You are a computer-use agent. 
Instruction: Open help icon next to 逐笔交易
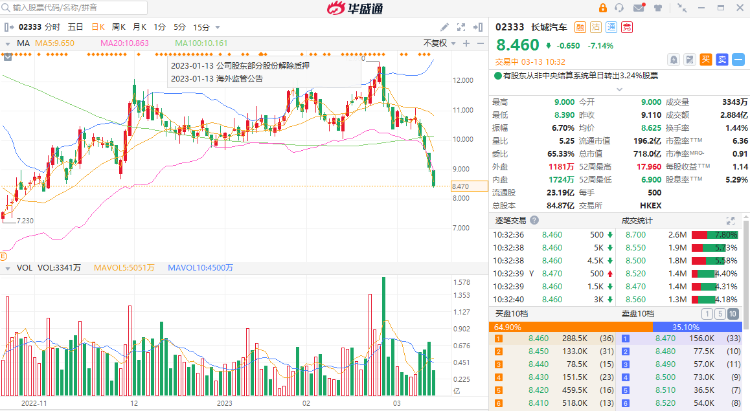(534, 221)
